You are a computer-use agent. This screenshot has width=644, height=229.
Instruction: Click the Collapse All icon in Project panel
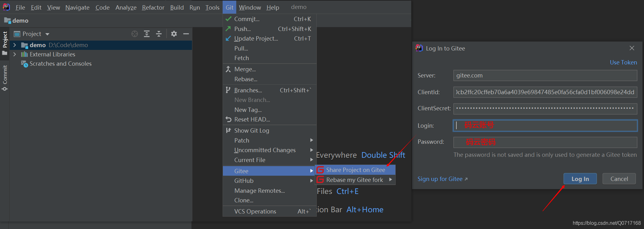point(159,34)
